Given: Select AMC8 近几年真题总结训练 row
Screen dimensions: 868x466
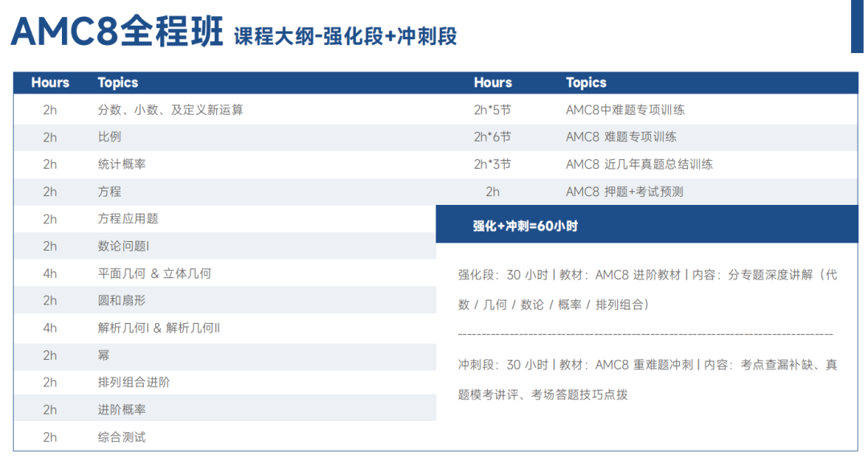Looking at the screenshot, I should [647, 165].
